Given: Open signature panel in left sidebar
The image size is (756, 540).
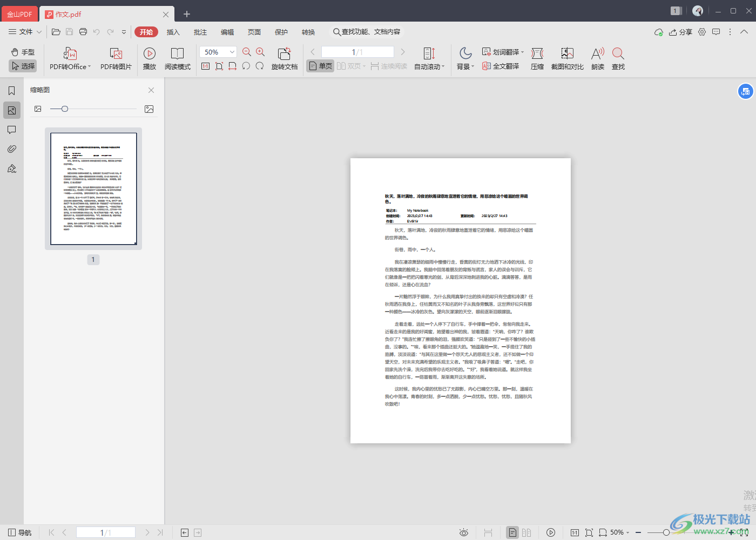Looking at the screenshot, I should click(x=12, y=168).
